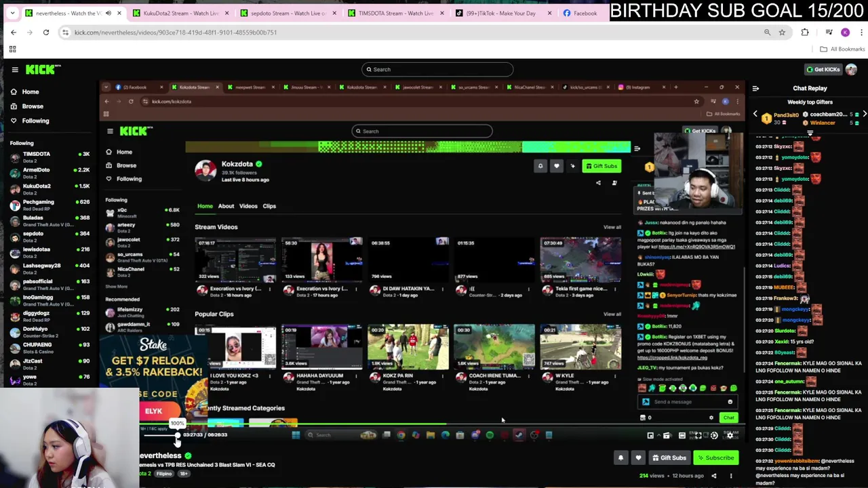Click the Gift Subs button
Image resolution: width=868 pixels, height=488 pixels.
point(669,458)
